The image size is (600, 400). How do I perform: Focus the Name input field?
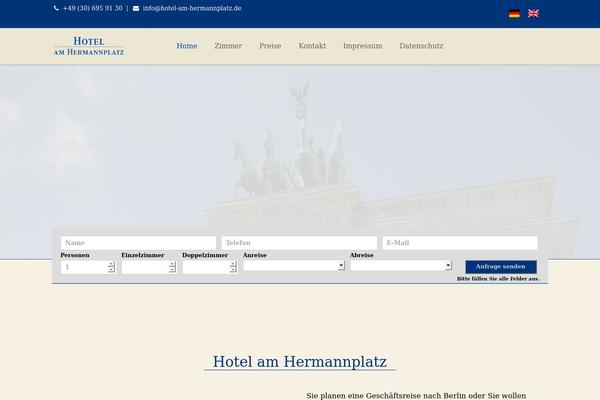(138, 243)
